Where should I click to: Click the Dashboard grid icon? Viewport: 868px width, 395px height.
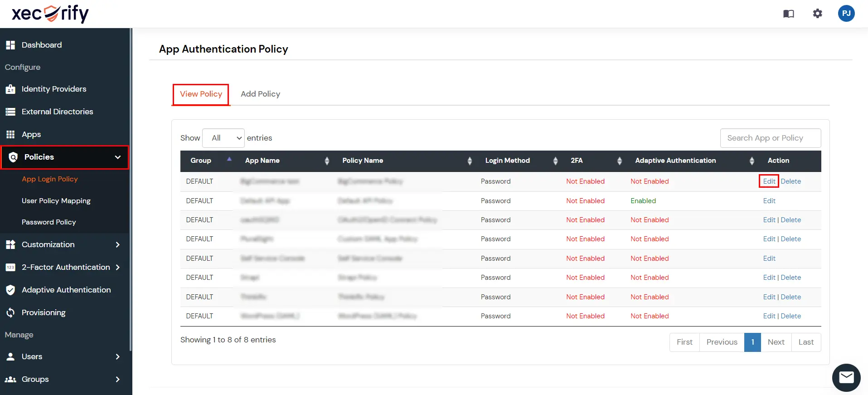point(10,45)
